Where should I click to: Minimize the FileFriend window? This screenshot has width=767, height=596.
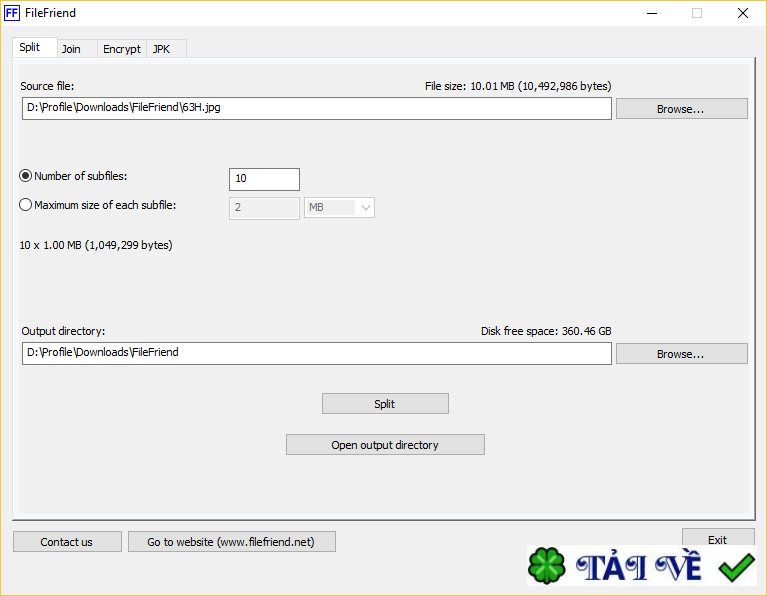pos(652,13)
